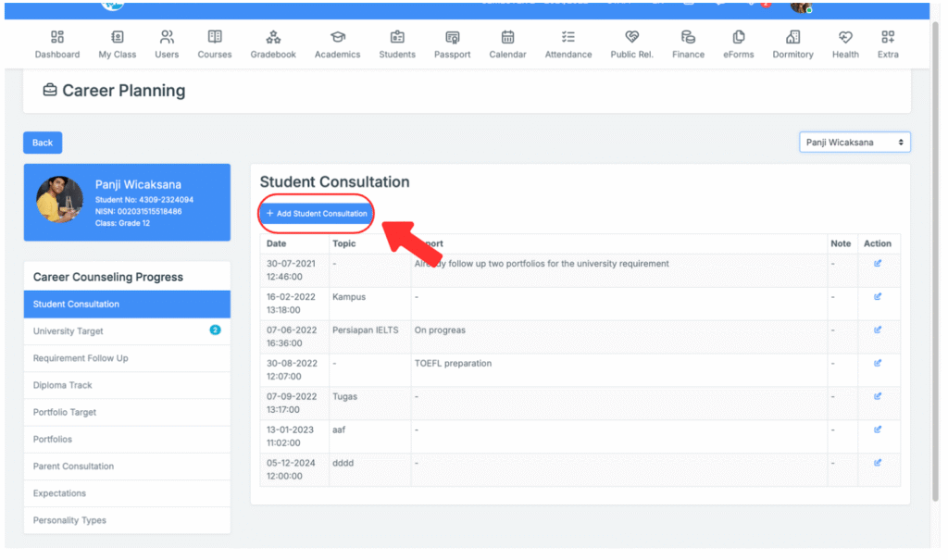This screenshot has width=948, height=560.
Task: Edit the Persiapan IELTS consultation row
Action: [x=878, y=330]
